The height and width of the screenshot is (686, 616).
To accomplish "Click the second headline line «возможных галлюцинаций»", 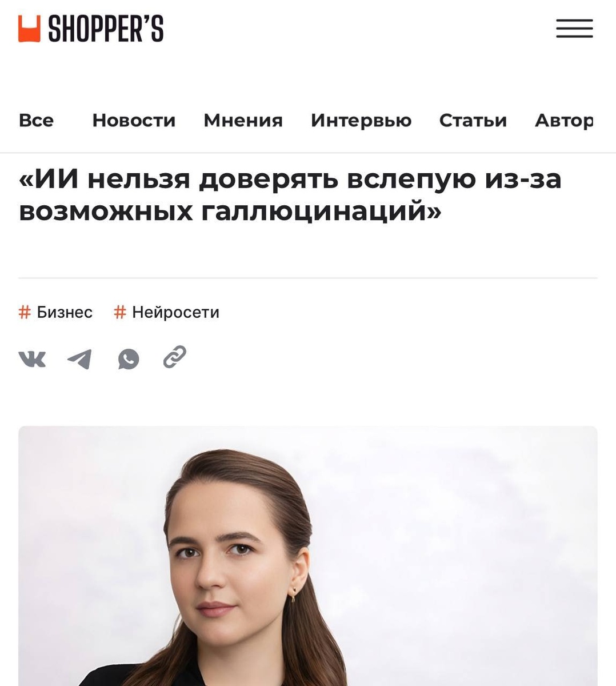I will click(x=230, y=212).
